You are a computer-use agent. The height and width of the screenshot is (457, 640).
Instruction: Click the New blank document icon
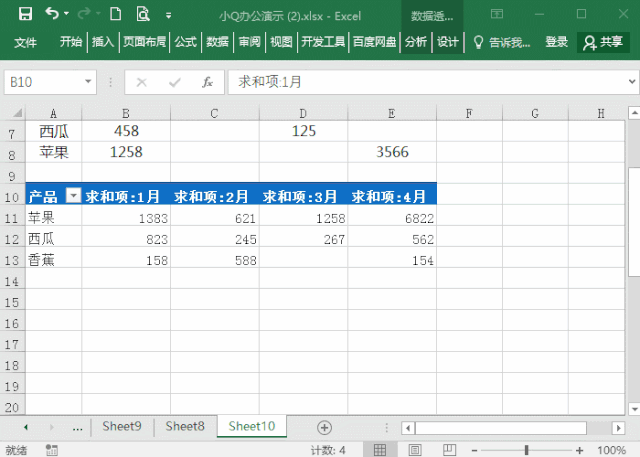[x=116, y=14]
